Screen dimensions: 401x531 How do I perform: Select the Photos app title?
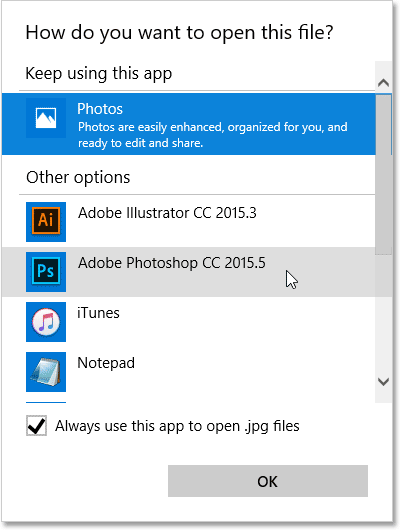click(100, 109)
